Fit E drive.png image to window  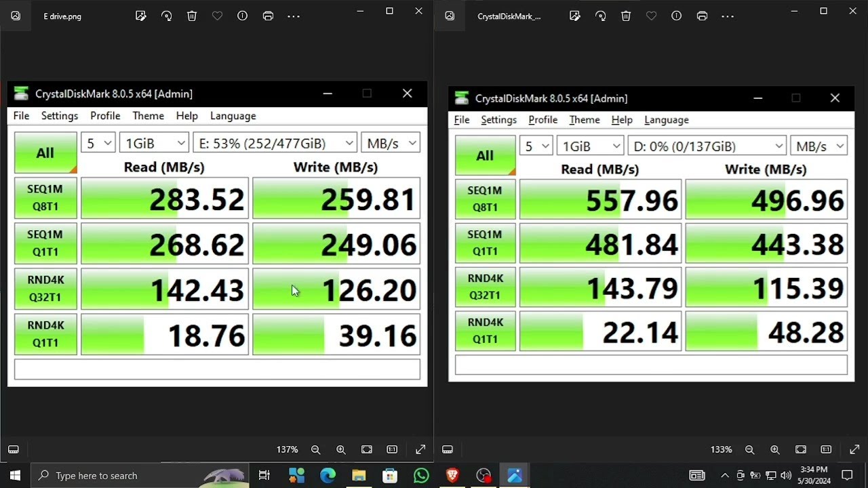[x=367, y=449]
